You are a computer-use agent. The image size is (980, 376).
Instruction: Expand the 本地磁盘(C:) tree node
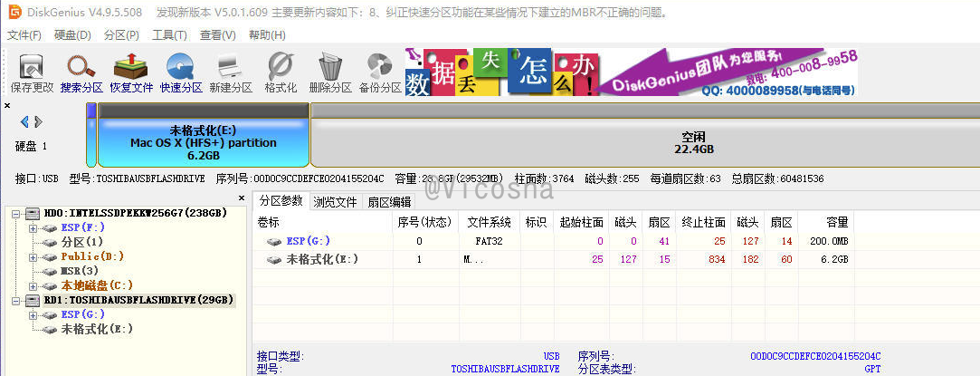[x=33, y=286]
